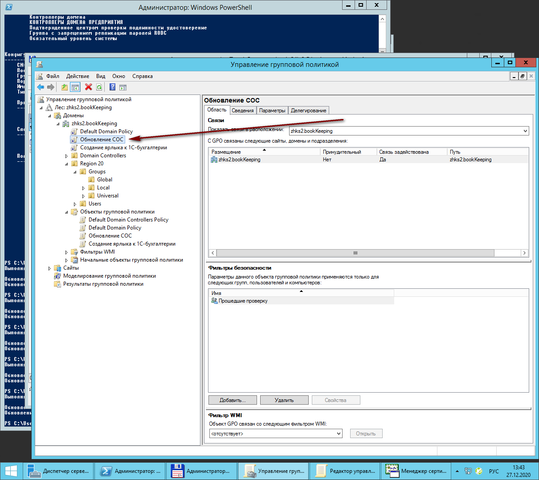Switch to Диспетчер серверов in the taskbar

[x=59, y=471]
